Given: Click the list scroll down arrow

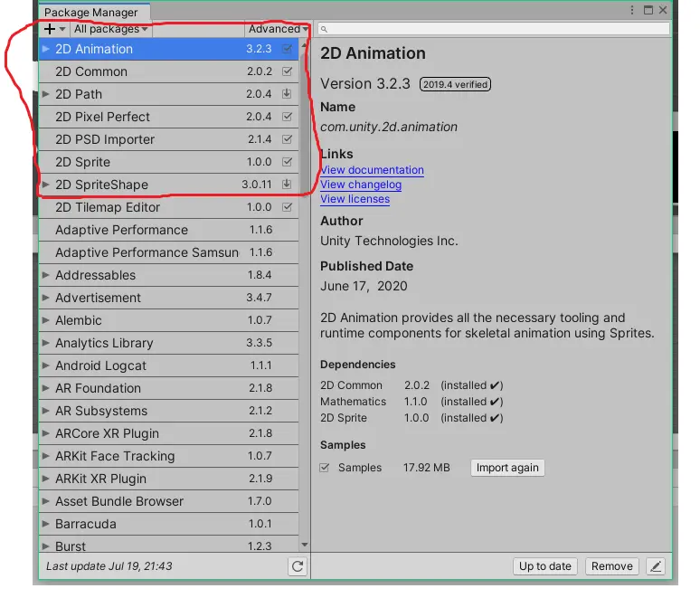Looking at the screenshot, I should click(x=305, y=545).
